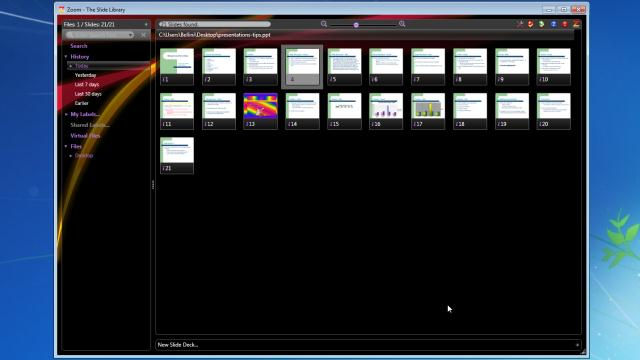Click the red checkmark toolbar icon

pos(531,24)
